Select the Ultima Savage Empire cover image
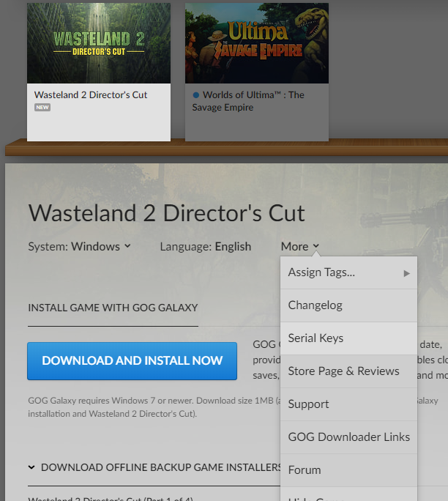Screen dimensions: 448x501 click(256, 42)
